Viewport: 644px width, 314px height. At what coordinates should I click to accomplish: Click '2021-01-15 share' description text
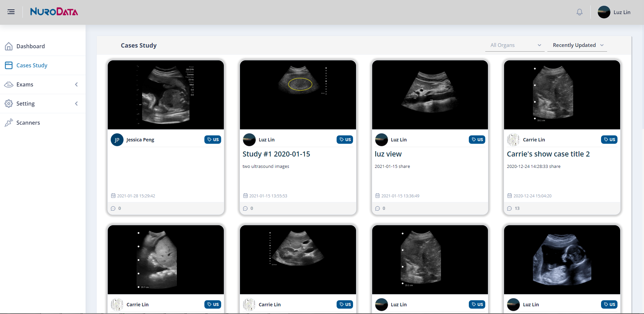click(392, 167)
